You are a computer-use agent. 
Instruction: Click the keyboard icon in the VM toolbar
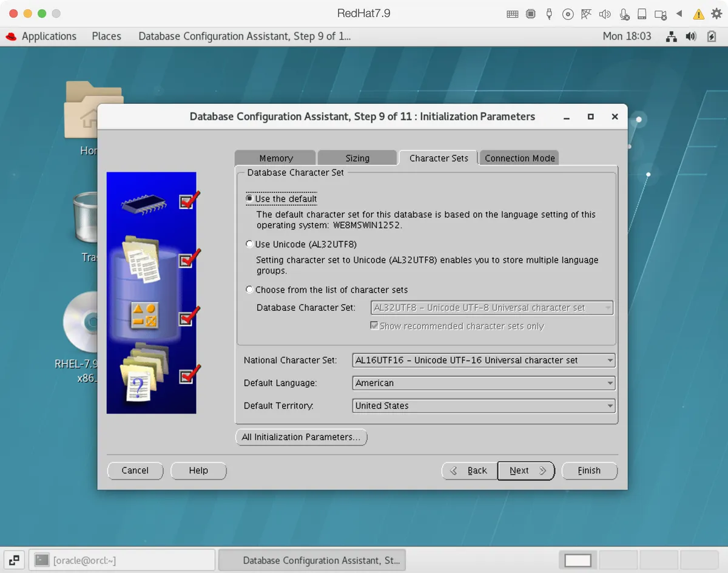(512, 13)
